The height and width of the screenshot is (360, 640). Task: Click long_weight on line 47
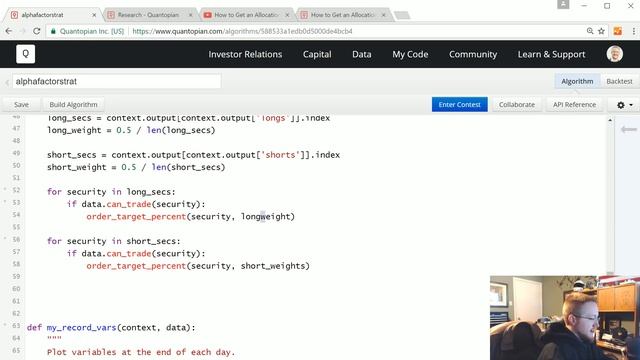(x=74, y=130)
